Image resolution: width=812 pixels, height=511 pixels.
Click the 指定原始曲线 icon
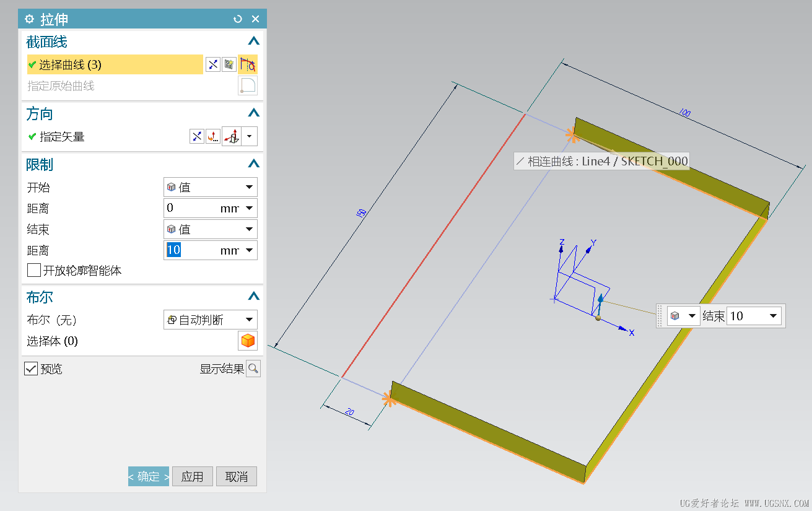[x=248, y=85]
